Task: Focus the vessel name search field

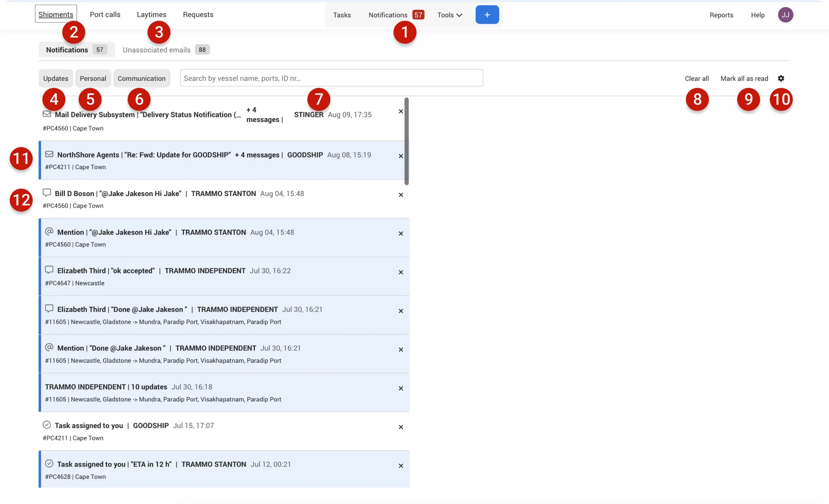Action: click(332, 78)
